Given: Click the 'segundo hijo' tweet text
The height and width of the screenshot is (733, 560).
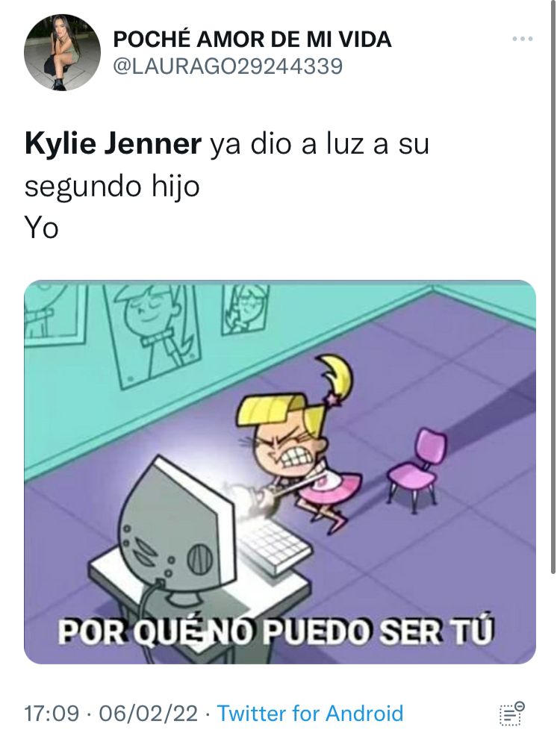Looking at the screenshot, I should pyautogui.click(x=112, y=187).
